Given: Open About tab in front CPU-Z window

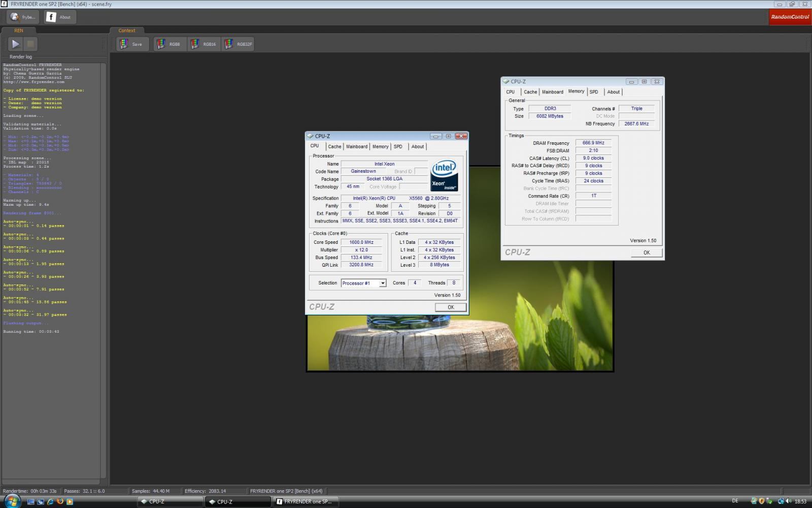Looking at the screenshot, I should (x=418, y=146).
